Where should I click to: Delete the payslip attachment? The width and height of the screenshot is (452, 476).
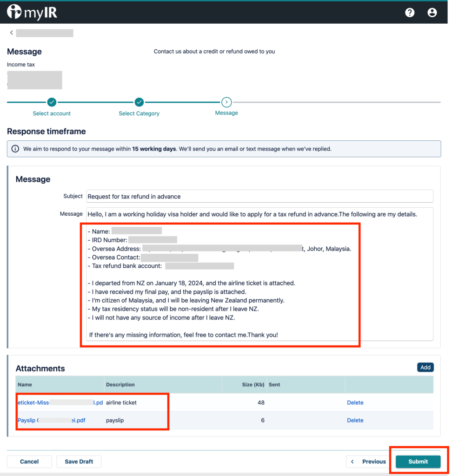(355, 420)
